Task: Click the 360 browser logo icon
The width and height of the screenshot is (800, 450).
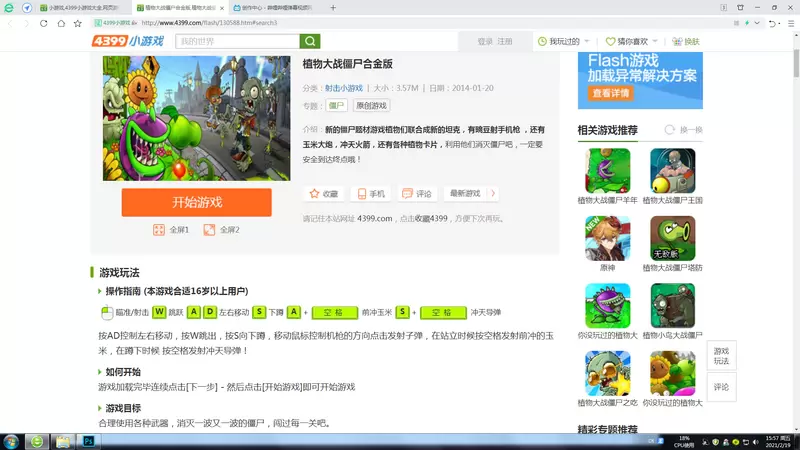Action: [9, 8]
